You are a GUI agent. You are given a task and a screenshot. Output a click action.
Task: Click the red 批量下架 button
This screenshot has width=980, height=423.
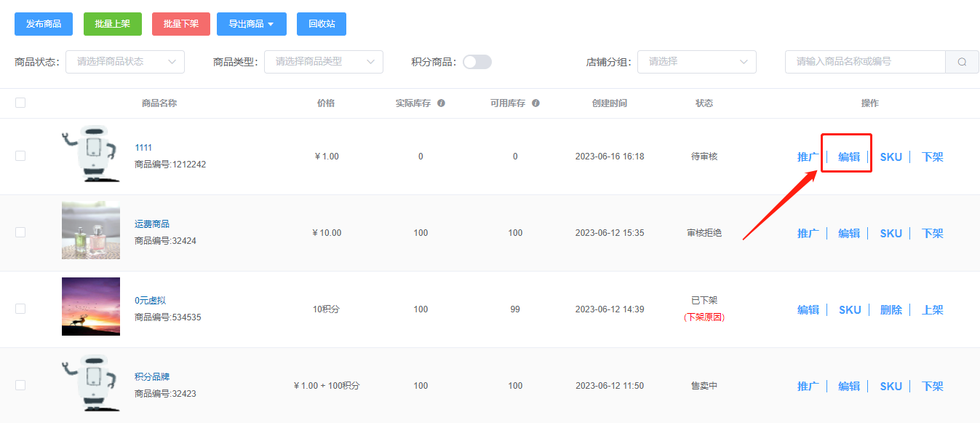[181, 24]
